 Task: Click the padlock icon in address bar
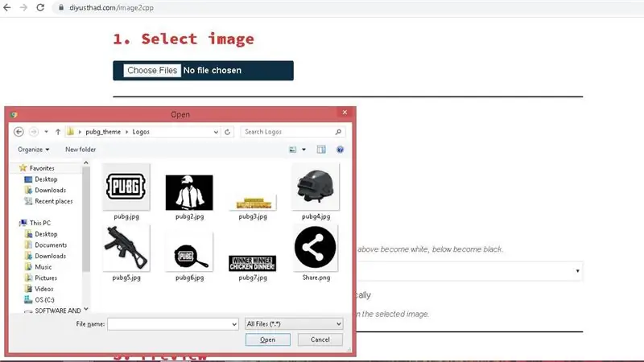click(61, 7)
